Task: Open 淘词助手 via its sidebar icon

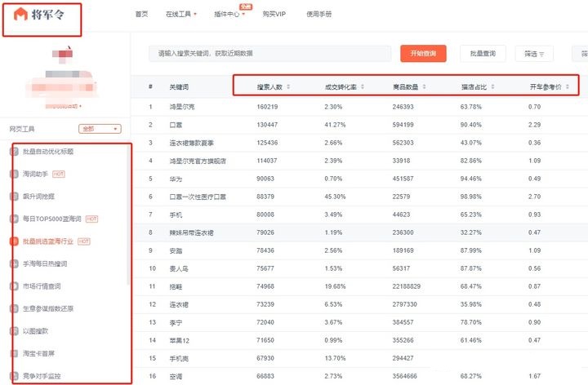Action: pos(15,174)
